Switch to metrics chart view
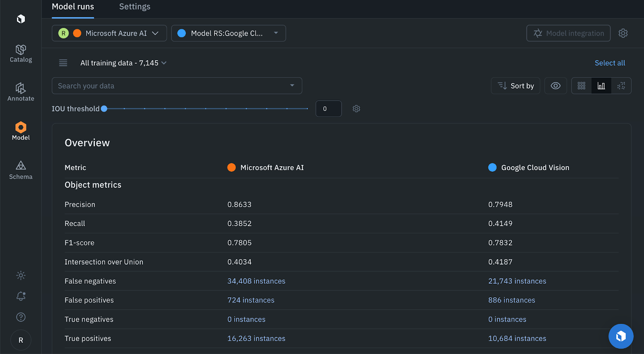This screenshot has width=644, height=354. click(601, 86)
